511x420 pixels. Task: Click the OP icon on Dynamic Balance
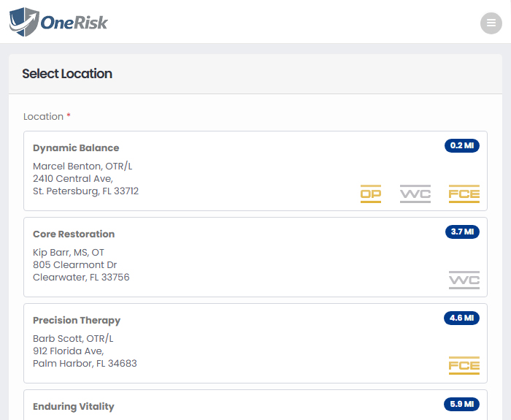[x=371, y=194]
